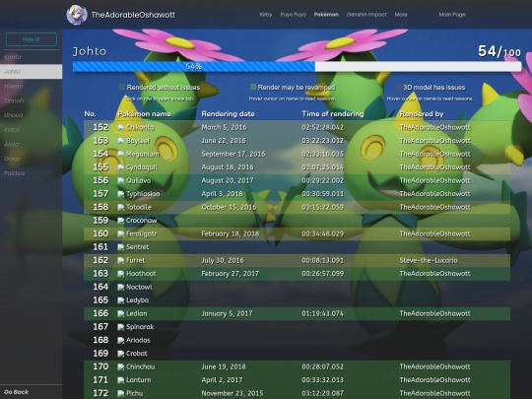This screenshot has width=532, height=399.
Task: Click the date March 5, 2016
Action: coord(224,127)
